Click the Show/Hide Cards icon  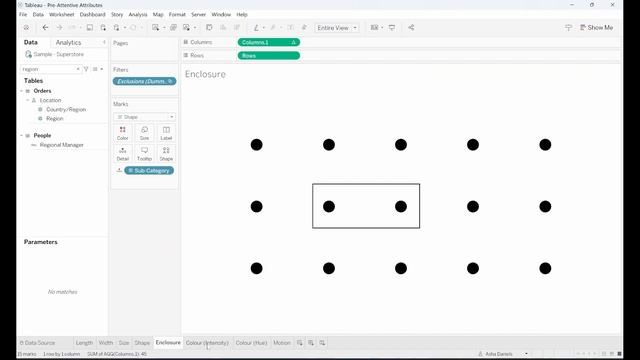coord(374,27)
